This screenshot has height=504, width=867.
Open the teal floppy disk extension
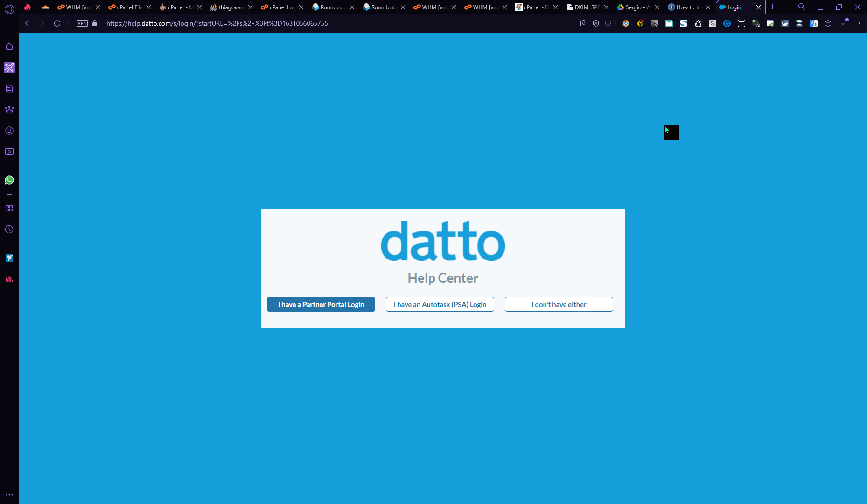[x=669, y=23]
